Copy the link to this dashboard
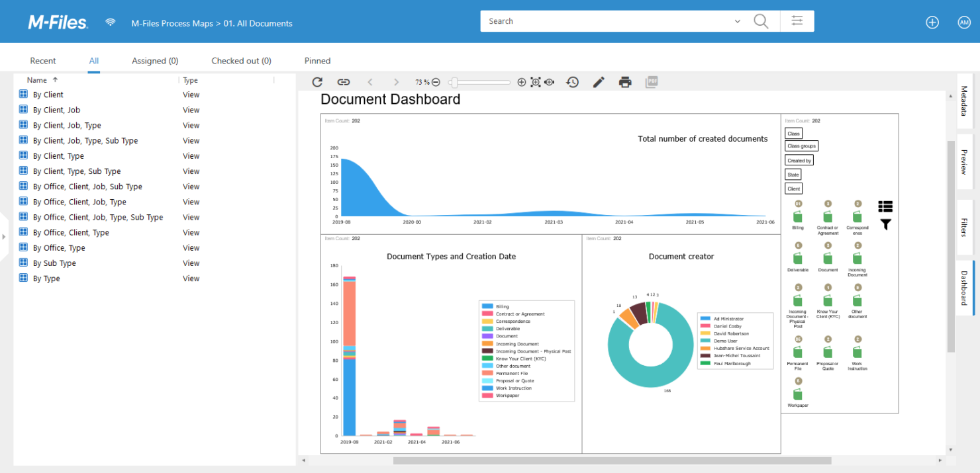 [344, 81]
